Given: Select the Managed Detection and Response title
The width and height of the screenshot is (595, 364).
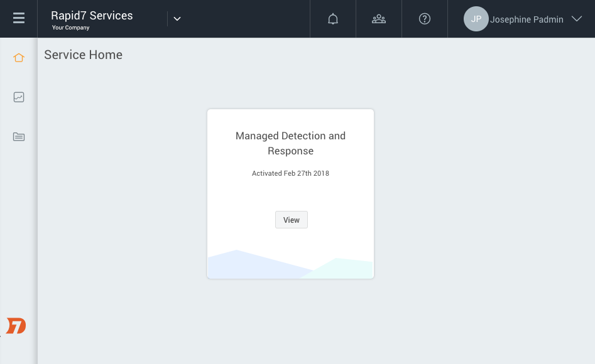Looking at the screenshot, I should [x=291, y=143].
